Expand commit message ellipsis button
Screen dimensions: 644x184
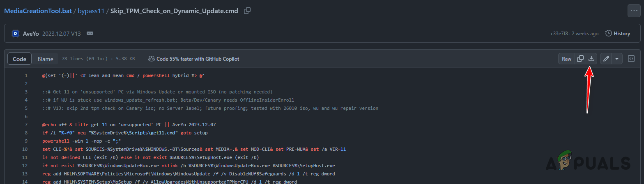[90, 33]
